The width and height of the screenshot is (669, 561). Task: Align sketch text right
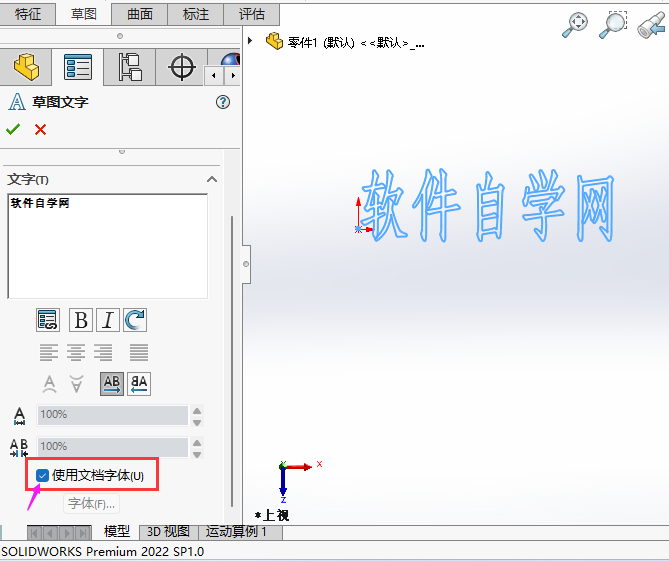coord(103,352)
